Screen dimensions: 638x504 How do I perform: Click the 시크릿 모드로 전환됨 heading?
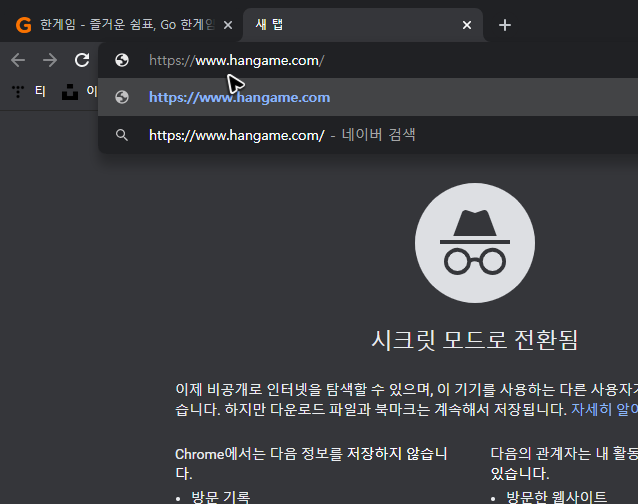point(474,340)
